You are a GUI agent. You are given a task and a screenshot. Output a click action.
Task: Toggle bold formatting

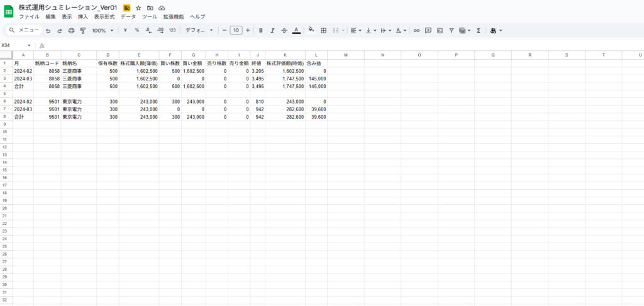pos(260,30)
